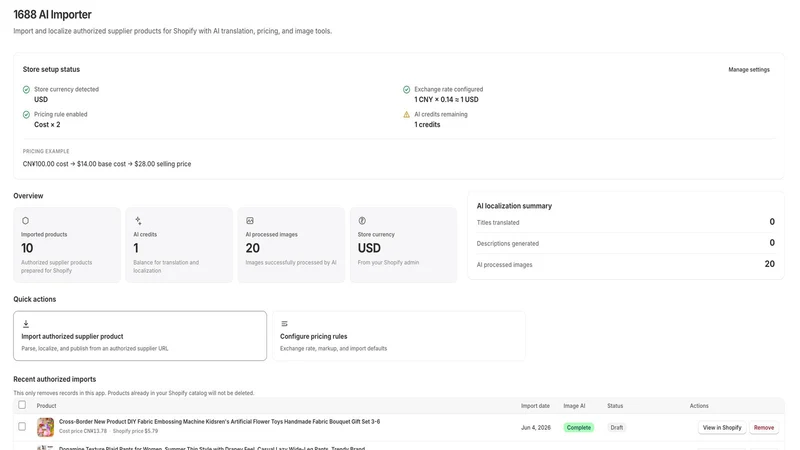Click the Image AI column header
Viewport: 800px width, 450px height.
click(x=574, y=406)
